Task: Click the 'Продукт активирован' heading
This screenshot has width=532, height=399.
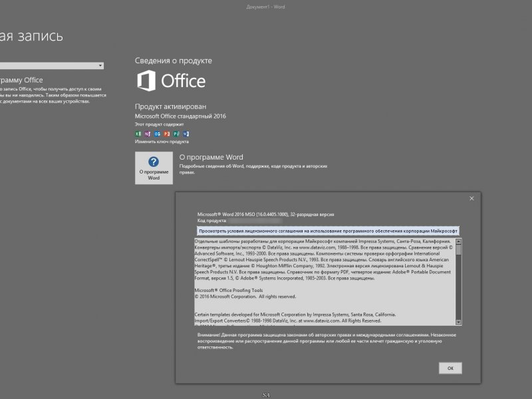Action: 170,106
